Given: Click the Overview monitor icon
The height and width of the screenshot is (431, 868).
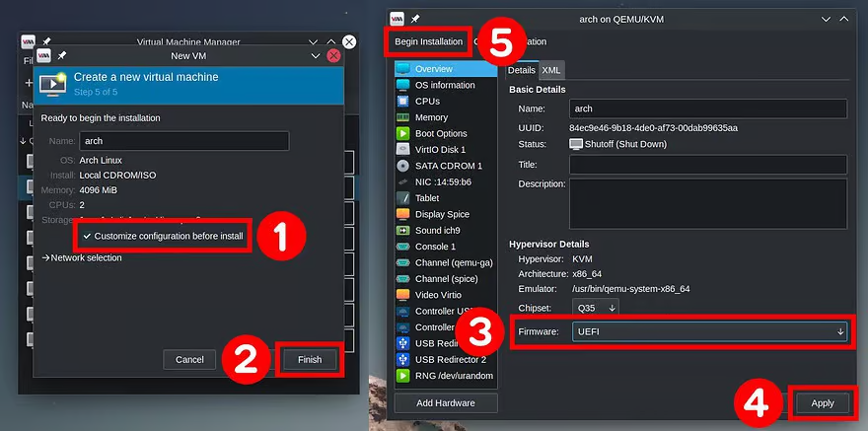Looking at the screenshot, I should click(403, 69).
